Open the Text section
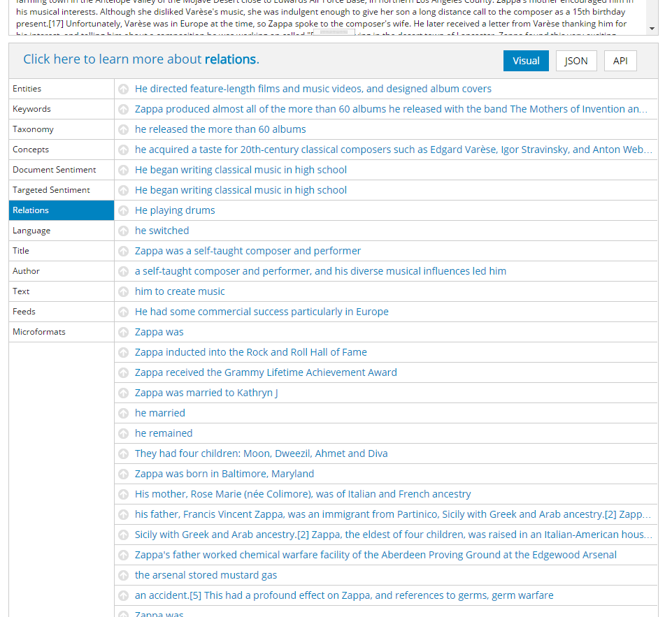The image size is (672, 617). (x=62, y=291)
